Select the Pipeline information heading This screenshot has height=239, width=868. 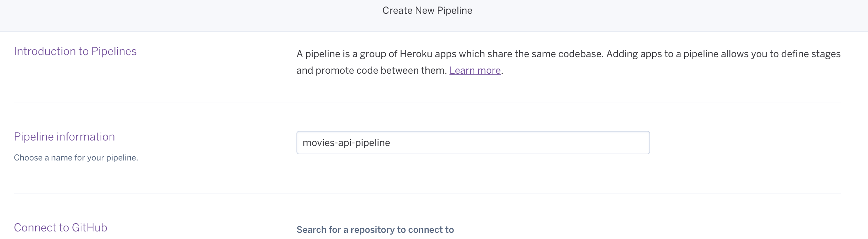click(64, 137)
